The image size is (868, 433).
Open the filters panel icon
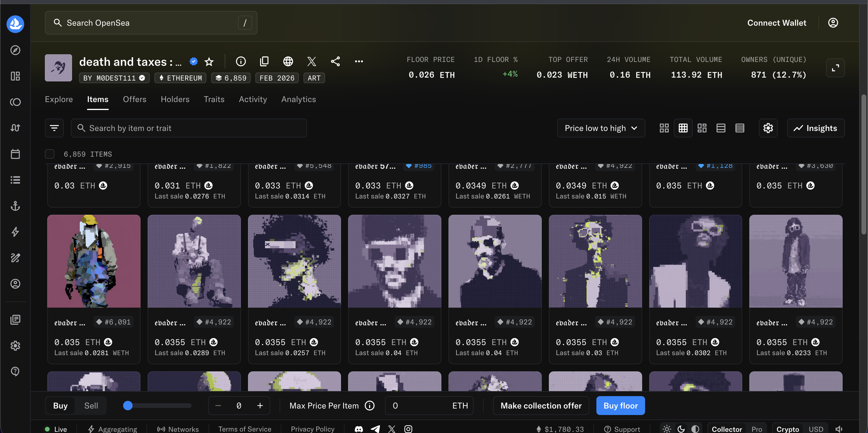pos(54,128)
